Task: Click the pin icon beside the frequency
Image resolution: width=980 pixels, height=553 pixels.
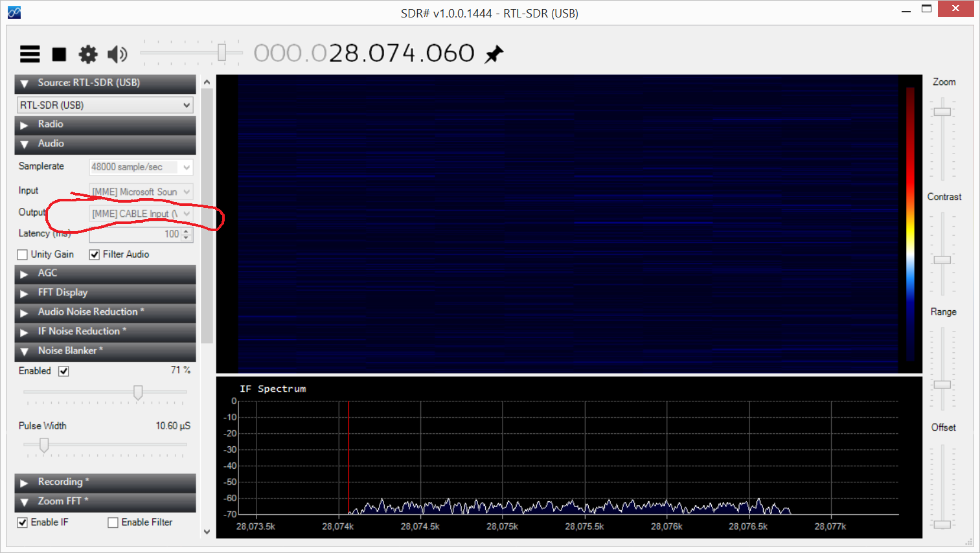Action: pyautogui.click(x=494, y=54)
